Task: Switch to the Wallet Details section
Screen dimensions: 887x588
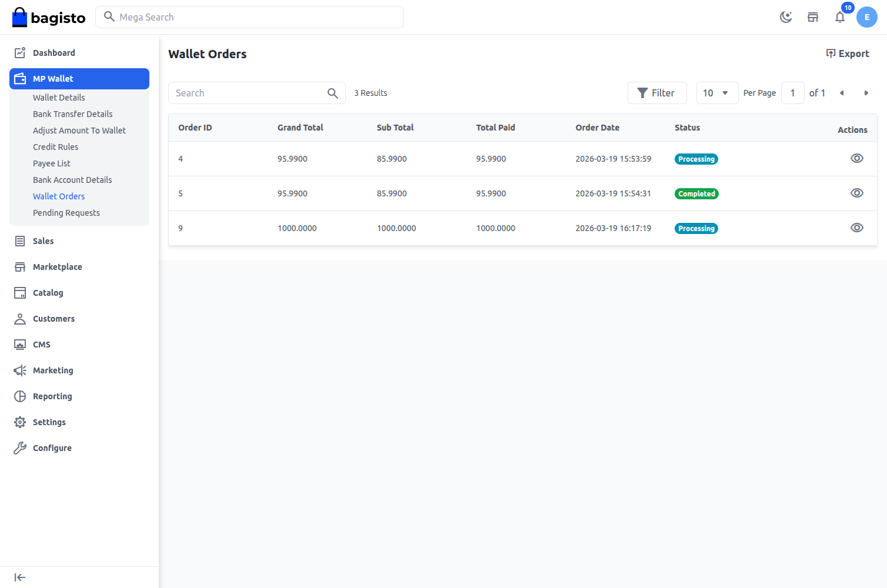Action: (x=59, y=97)
